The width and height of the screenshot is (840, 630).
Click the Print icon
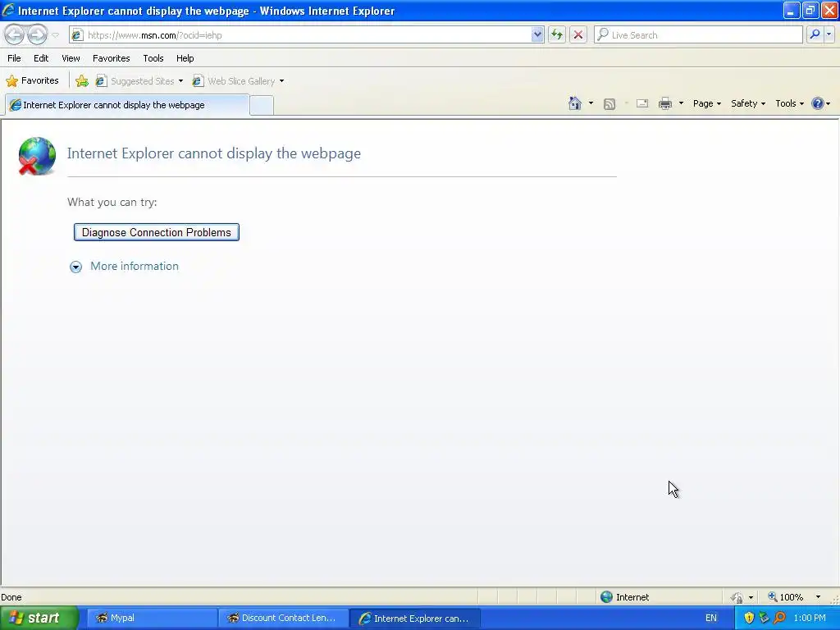(x=664, y=103)
